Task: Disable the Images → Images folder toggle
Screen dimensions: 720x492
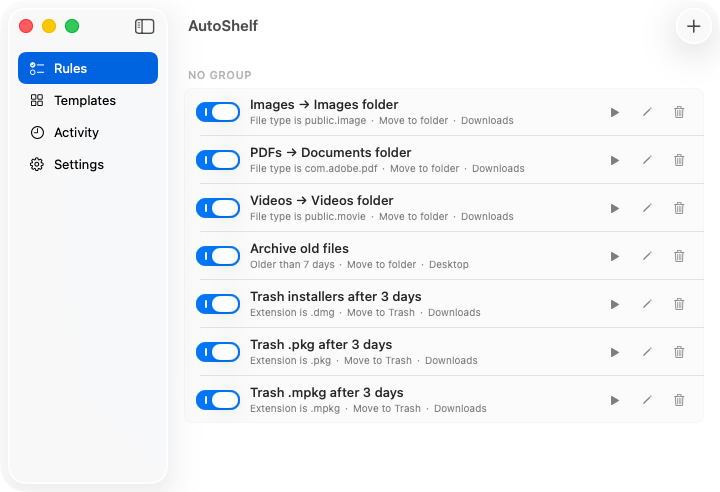Action: [218, 112]
